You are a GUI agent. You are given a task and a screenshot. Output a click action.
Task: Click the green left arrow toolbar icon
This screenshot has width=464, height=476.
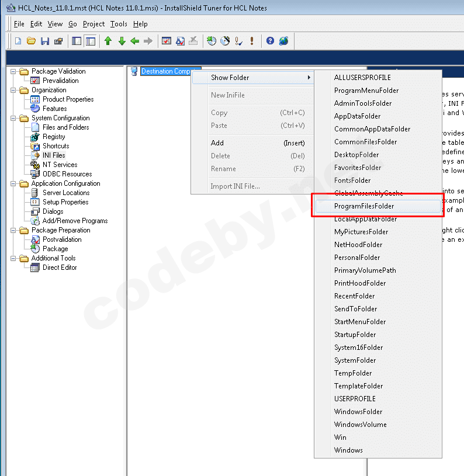(x=135, y=41)
